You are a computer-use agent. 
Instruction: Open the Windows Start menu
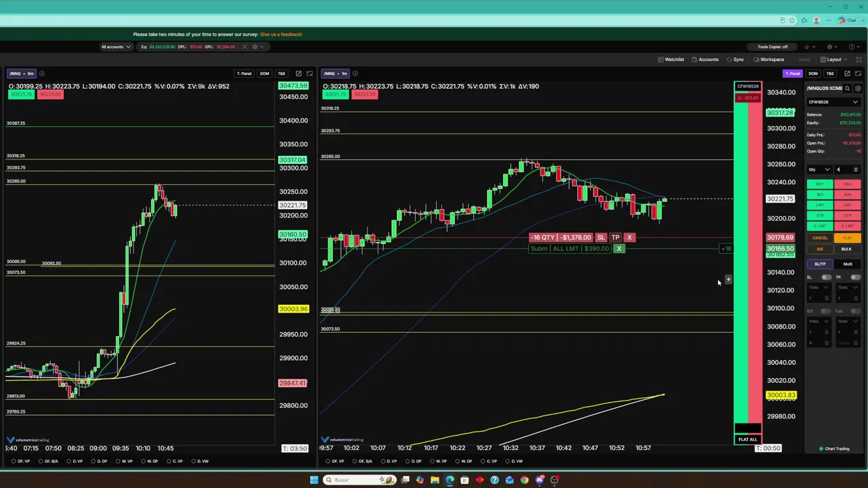click(314, 480)
